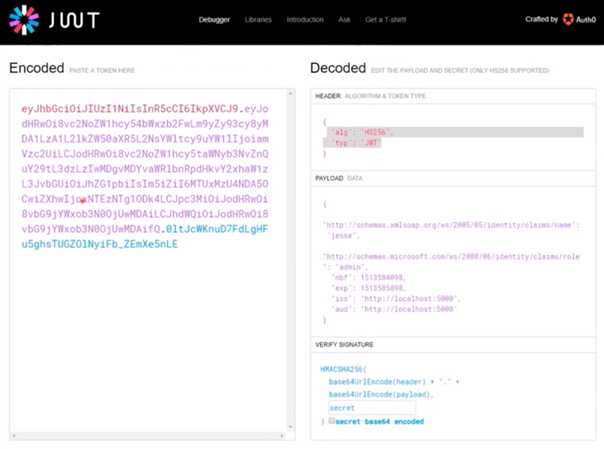Click the base64UrlEncode(payload) line
Screen dimensions: 604x449
381,394
